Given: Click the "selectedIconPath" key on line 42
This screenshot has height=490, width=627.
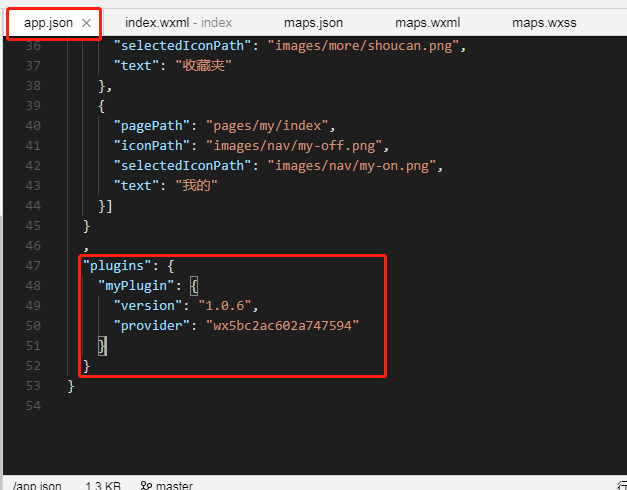Looking at the screenshot, I should (182, 166).
